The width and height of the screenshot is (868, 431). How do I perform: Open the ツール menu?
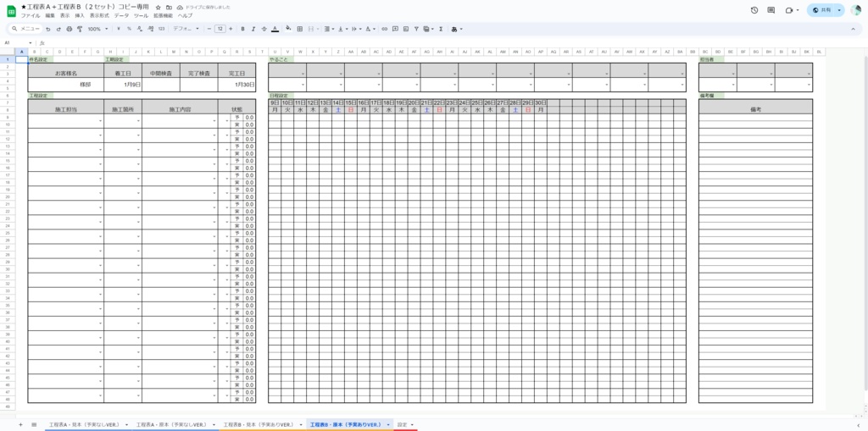[x=142, y=16]
